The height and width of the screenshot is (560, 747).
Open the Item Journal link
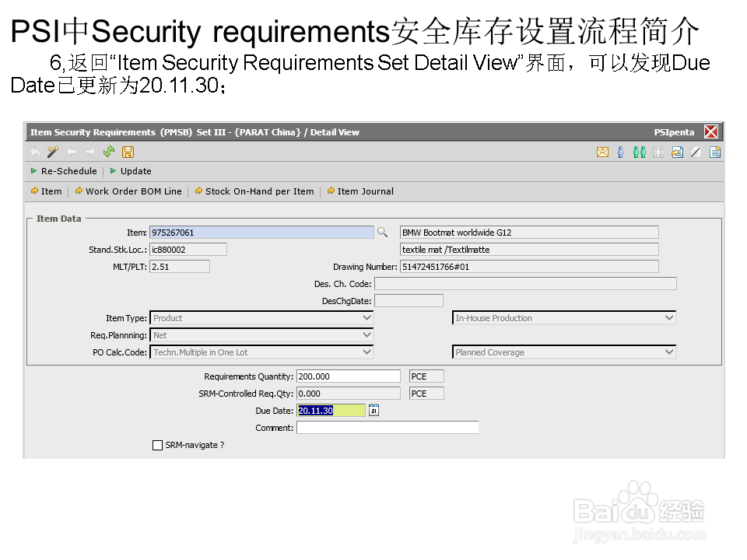click(x=360, y=191)
